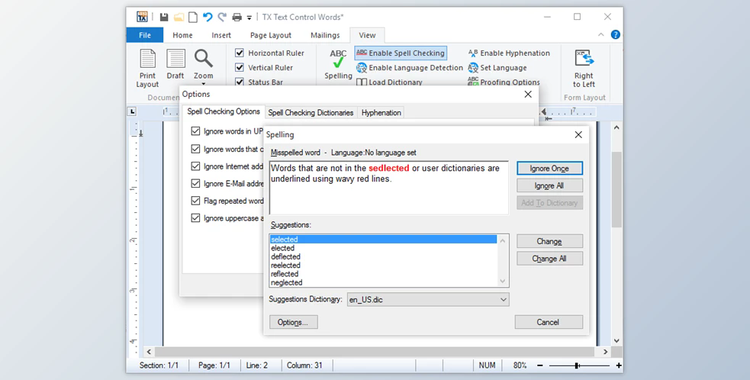Toggle the "Ignore words that c..." option
The width and height of the screenshot is (750, 380).
[195, 149]
